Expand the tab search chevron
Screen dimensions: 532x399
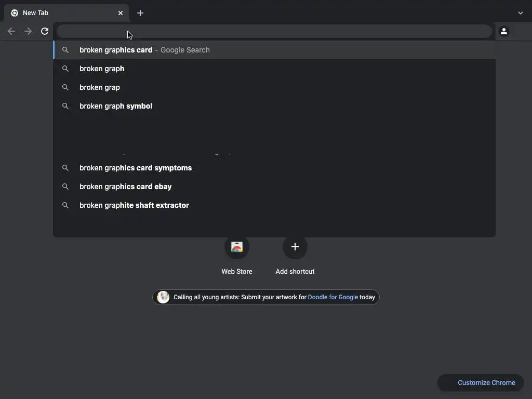point(520,13)
